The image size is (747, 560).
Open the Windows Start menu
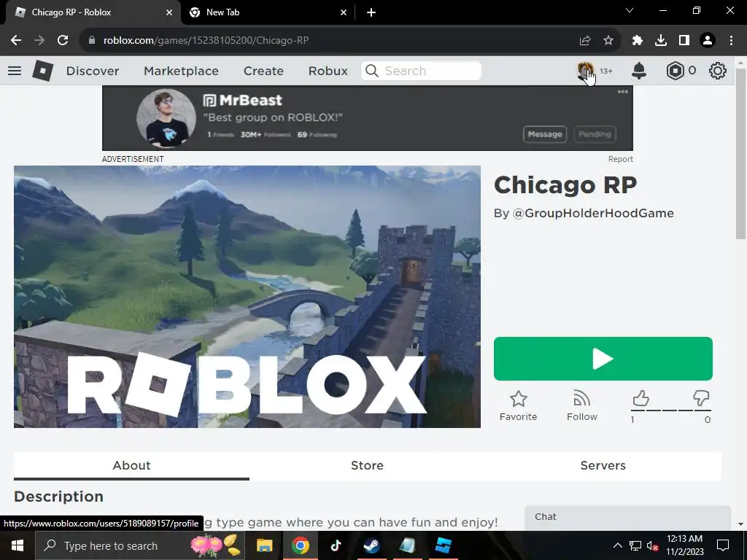pos(18,545)
